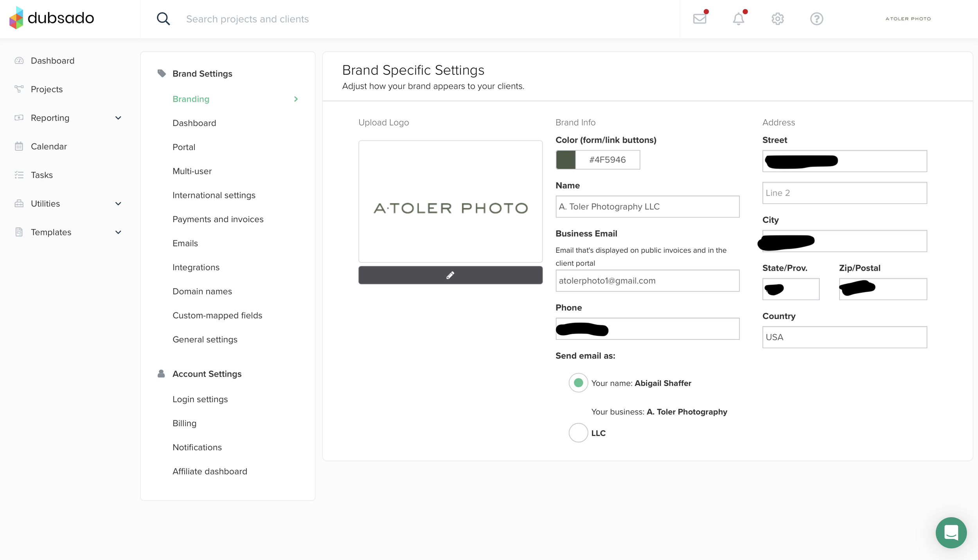Image resolution: width=978 pixels, height=560 pixels.
Task: Select 'Your business' LLC radio button
Action: click(578, 433)
